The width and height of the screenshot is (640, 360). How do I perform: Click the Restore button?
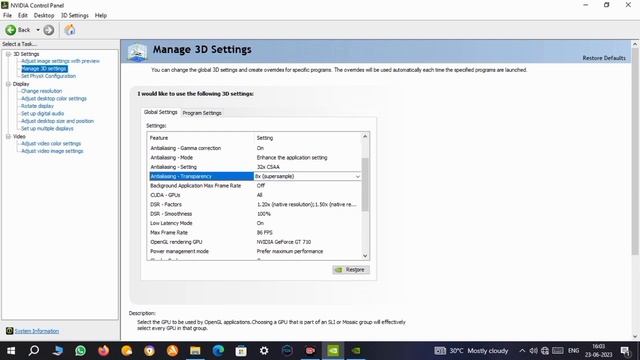351,270
